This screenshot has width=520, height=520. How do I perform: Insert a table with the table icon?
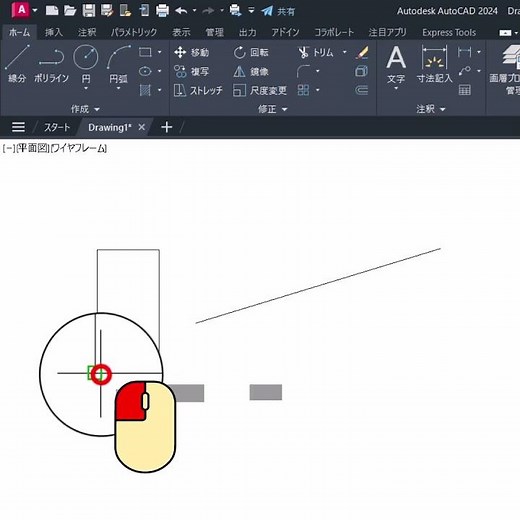point(464,90)
